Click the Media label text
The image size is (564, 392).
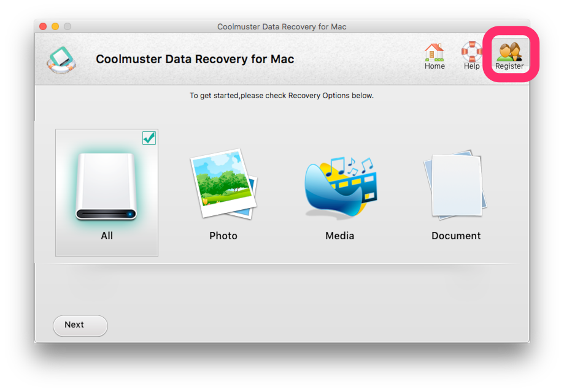340,236
